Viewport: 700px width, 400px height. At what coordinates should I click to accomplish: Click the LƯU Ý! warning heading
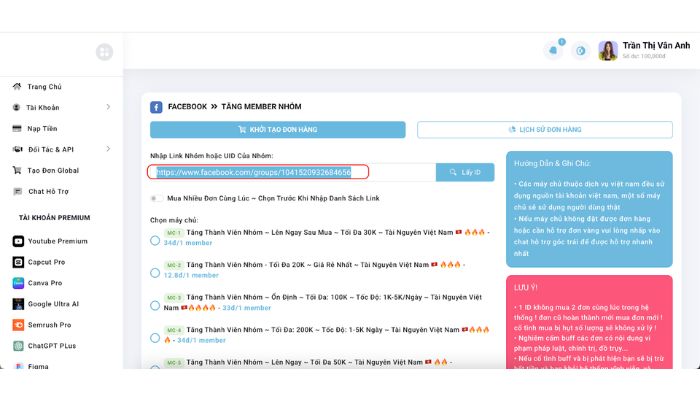click(525, 288)
